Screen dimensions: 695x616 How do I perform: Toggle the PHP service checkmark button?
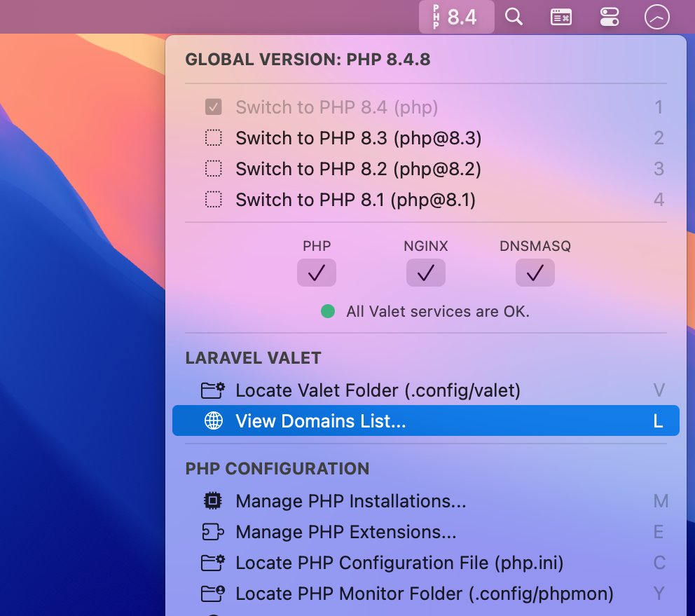pos(317,273)
